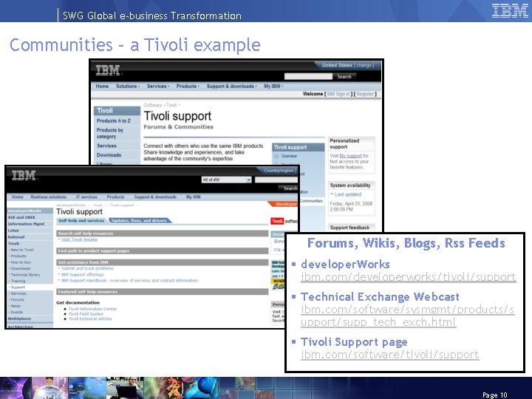Expand the Solutions menu on the Forums & Communities page
532x399 pixels.
pyautogui.click(x=128, y=86)
